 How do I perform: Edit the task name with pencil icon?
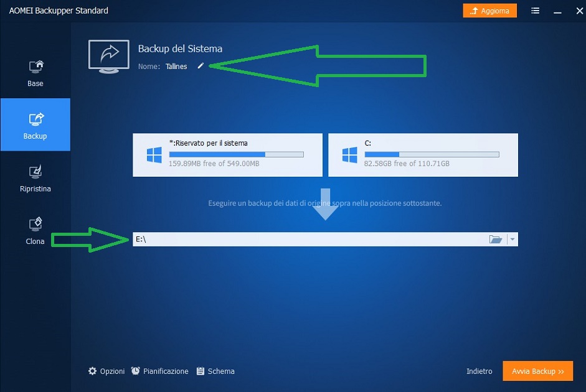pyautogui.click(x=201, y=66)
